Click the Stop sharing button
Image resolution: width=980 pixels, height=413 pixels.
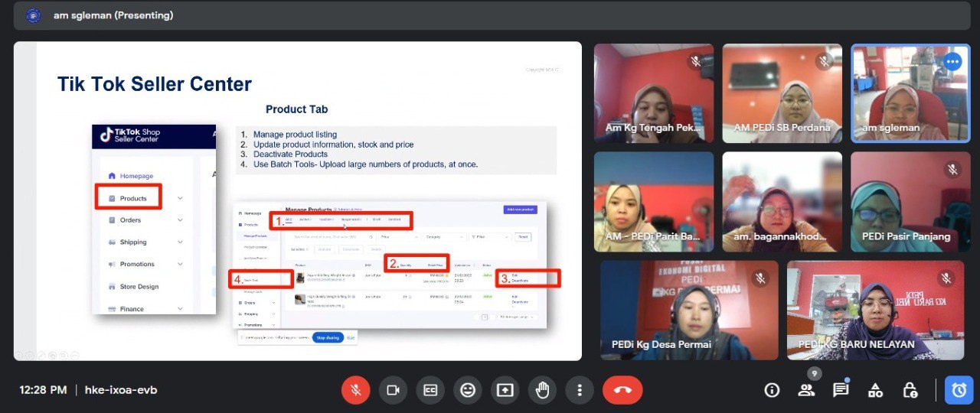pos(328,337)
